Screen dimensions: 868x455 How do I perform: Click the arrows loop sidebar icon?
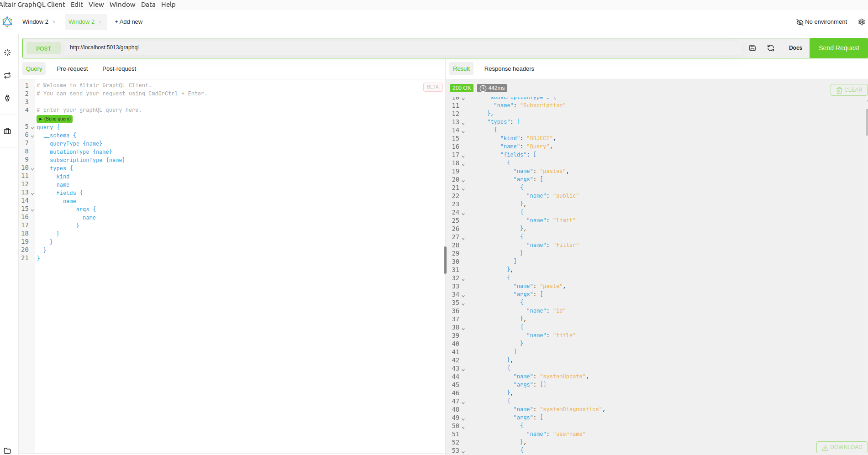7,75
